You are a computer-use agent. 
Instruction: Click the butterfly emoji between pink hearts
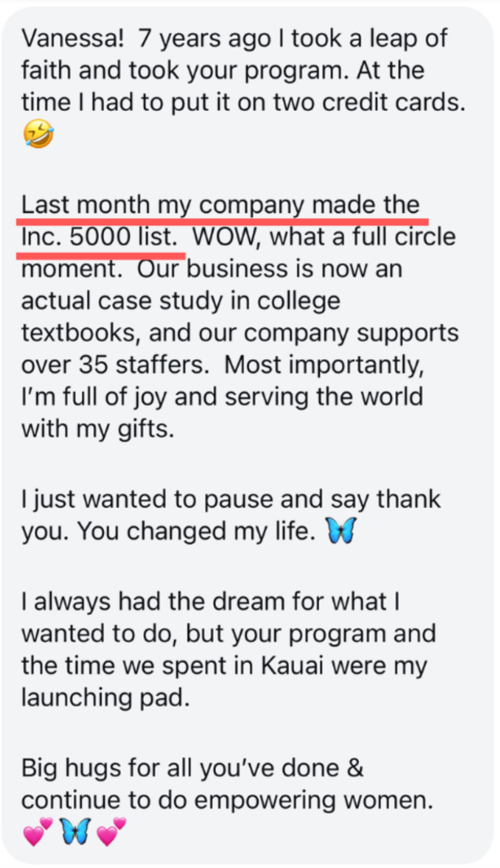click(75, 831)
